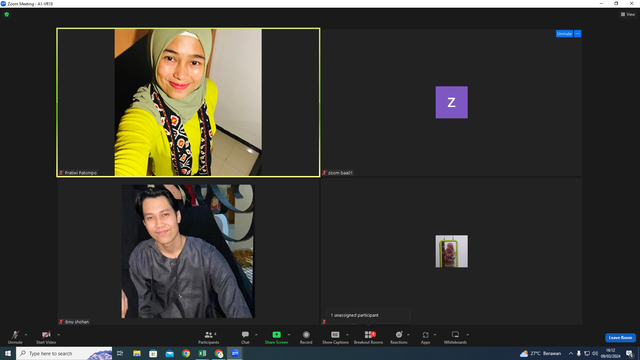Open the Participants panel
Image resolution: width=640 pixels, height=360 pixels.
coord(209,337)
